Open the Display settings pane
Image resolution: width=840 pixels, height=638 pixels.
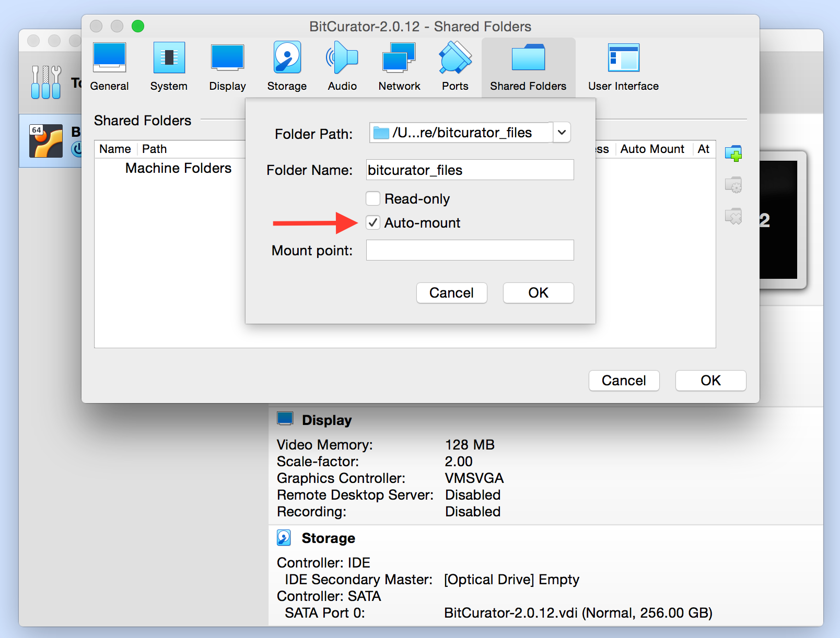[x=227, y=67]
